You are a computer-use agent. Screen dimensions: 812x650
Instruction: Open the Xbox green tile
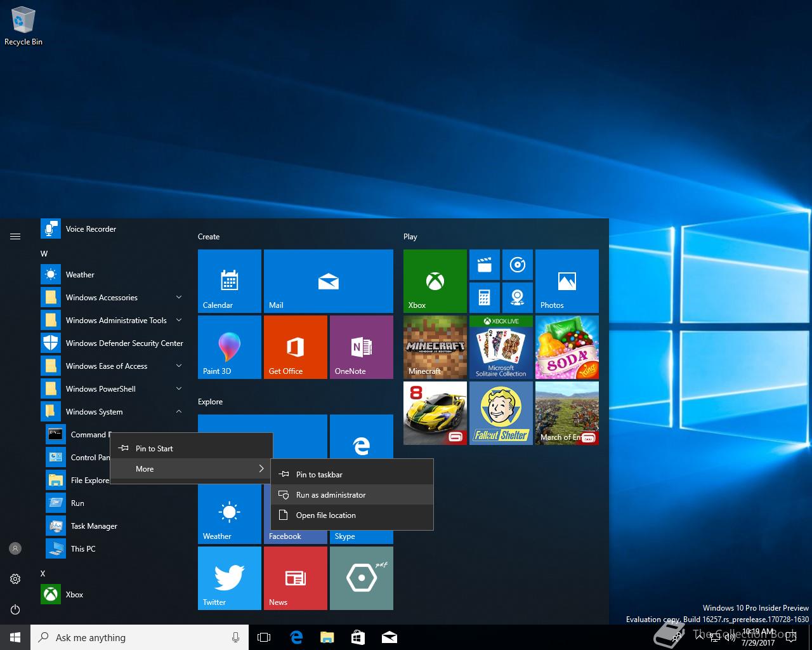435,281
